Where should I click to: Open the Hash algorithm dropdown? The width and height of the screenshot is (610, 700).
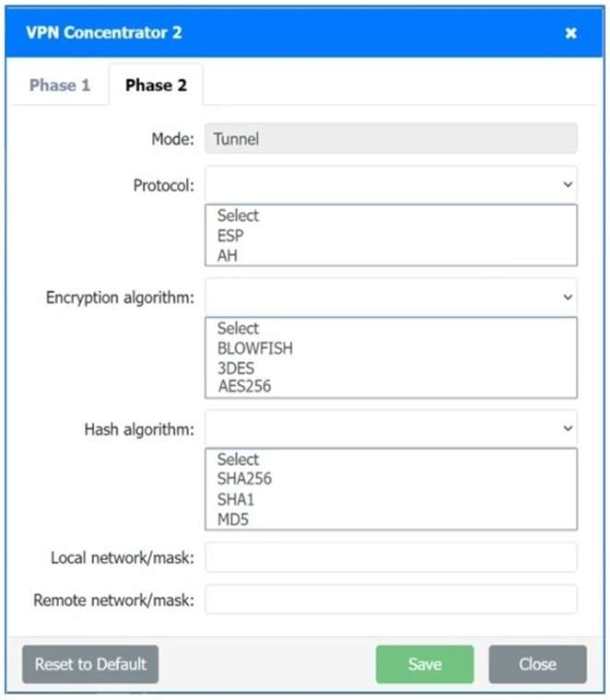point(391,428)
